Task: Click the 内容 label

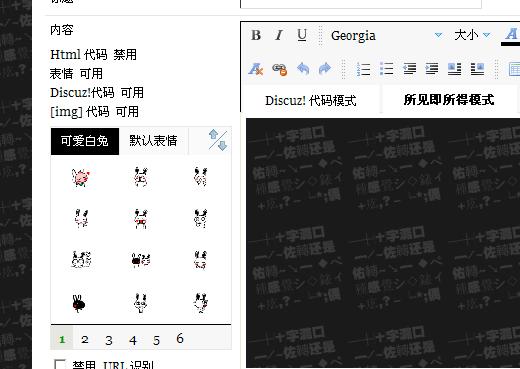Action: [x=62, y=30]
